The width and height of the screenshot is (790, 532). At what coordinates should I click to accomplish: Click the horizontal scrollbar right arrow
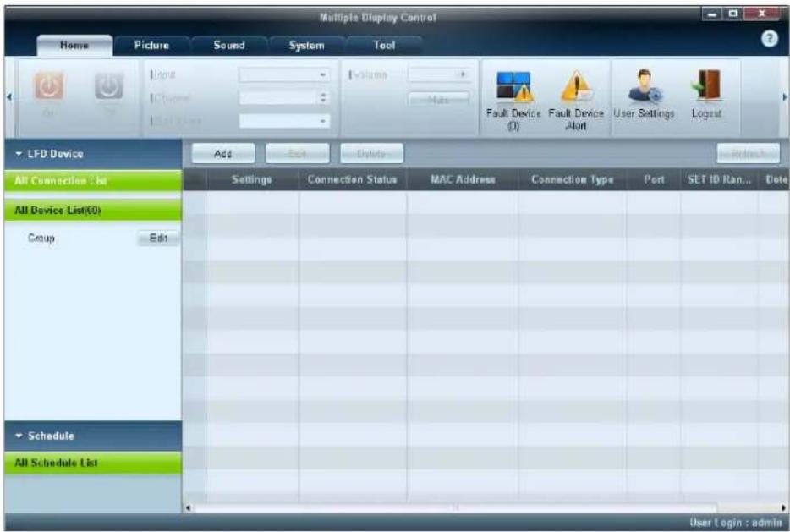[x=784, y=507]
